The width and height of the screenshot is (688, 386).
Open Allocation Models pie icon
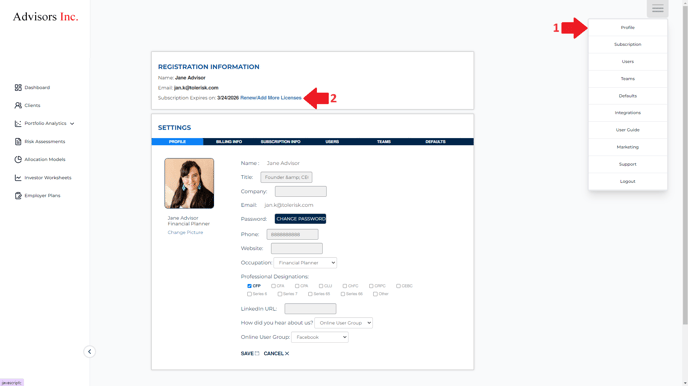click(18, 160)
